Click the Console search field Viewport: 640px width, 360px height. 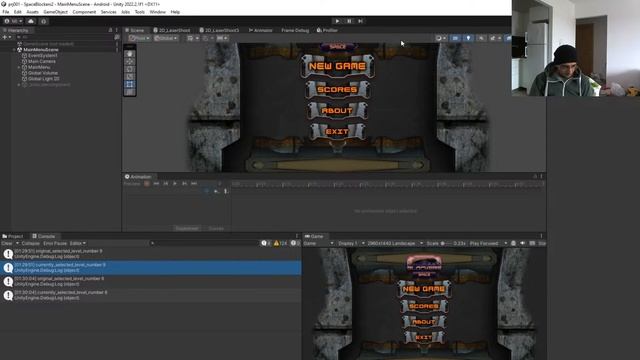pos(204,243)
